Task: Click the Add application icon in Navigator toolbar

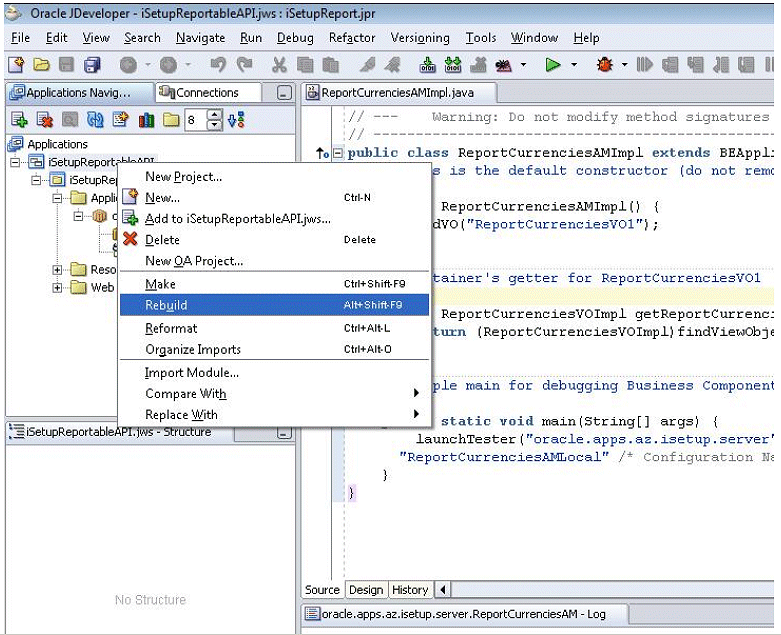Action: tap(19, 120)
